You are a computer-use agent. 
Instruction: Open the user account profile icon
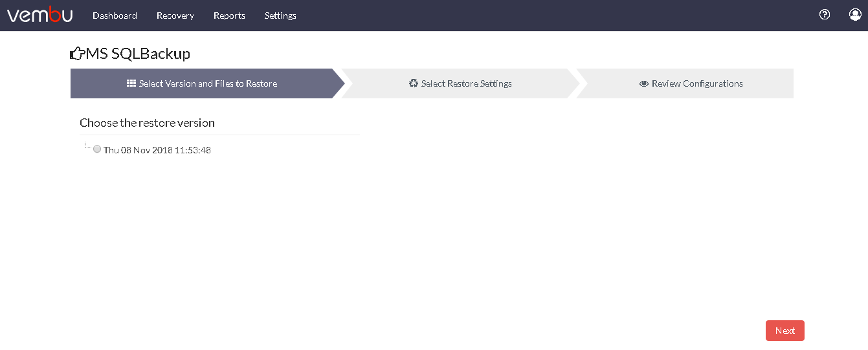tap(855, 14)
